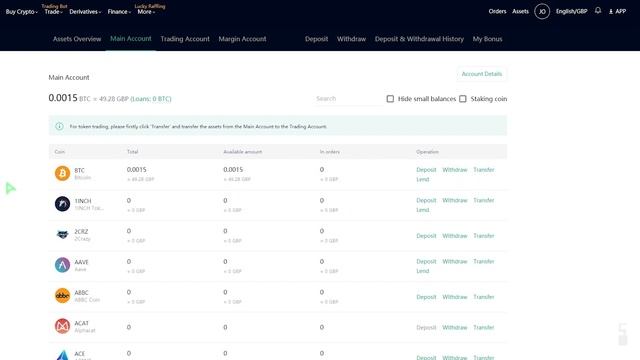
Task: Click the info icon in the transfer notice
Action: [x=60, y=126]
